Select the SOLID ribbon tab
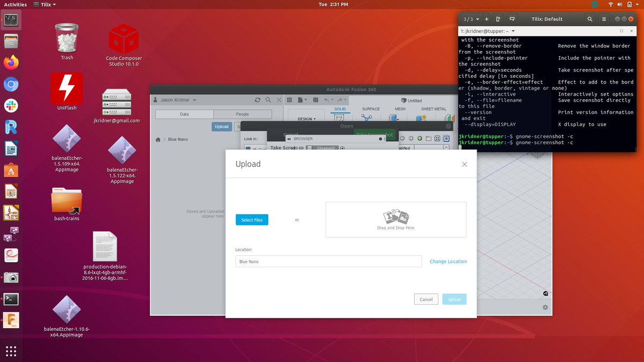Viewport: 644px width, 362px height. point(340,109)
